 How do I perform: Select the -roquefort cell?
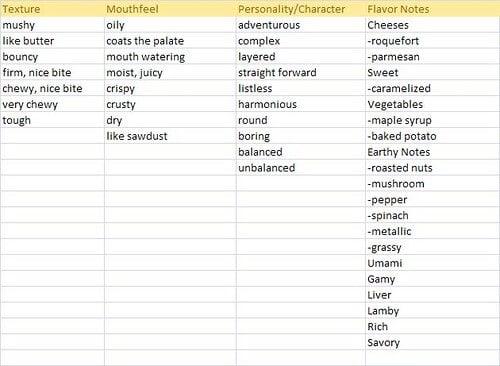[x=432, y=41]
